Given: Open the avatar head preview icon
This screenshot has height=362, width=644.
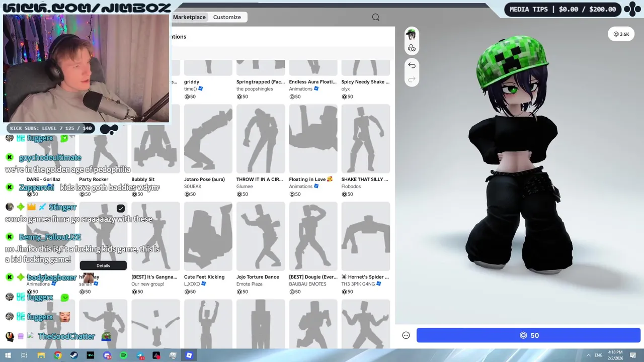Looking at the screenshot, I should click(412, 34).
